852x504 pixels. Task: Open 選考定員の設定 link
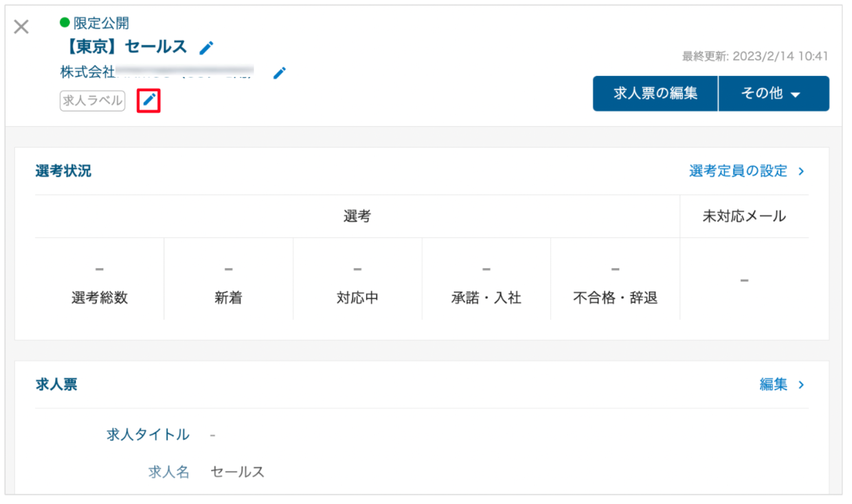(x=747, y=171)
